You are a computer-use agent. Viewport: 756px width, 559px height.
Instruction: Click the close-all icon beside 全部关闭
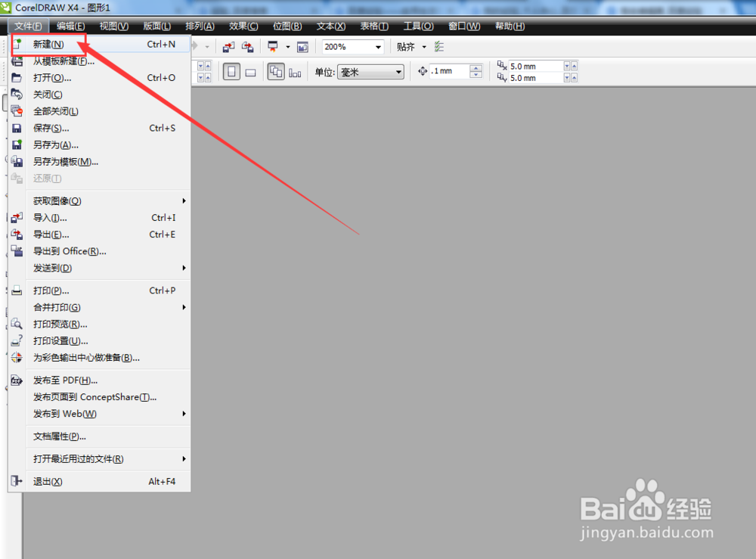tap(17, 111)
